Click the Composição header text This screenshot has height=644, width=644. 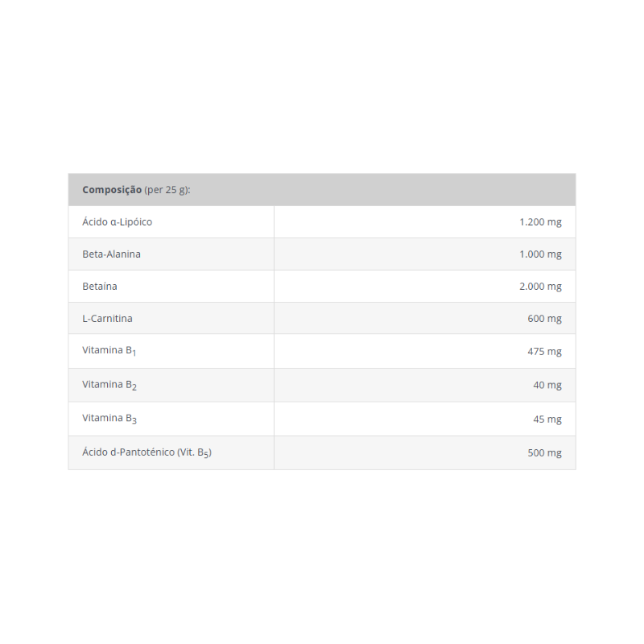tap(112, 190)
